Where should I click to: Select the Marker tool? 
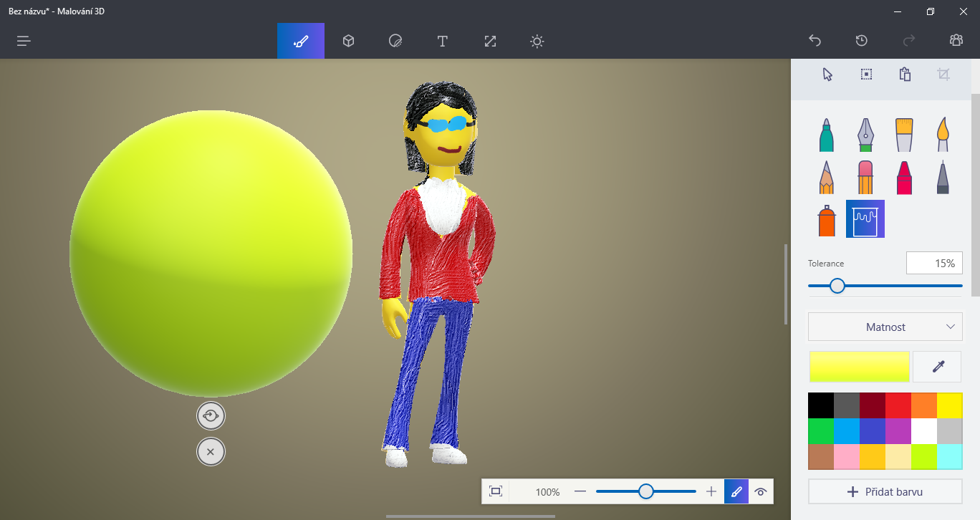[827, 135]
